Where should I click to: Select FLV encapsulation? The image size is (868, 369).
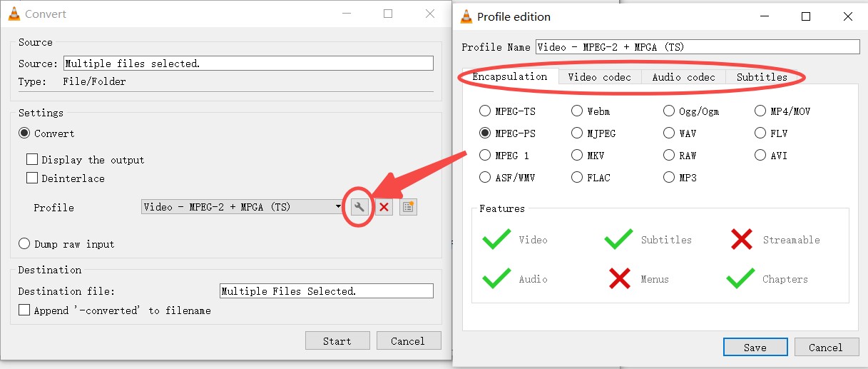click(x=760, y=133)
